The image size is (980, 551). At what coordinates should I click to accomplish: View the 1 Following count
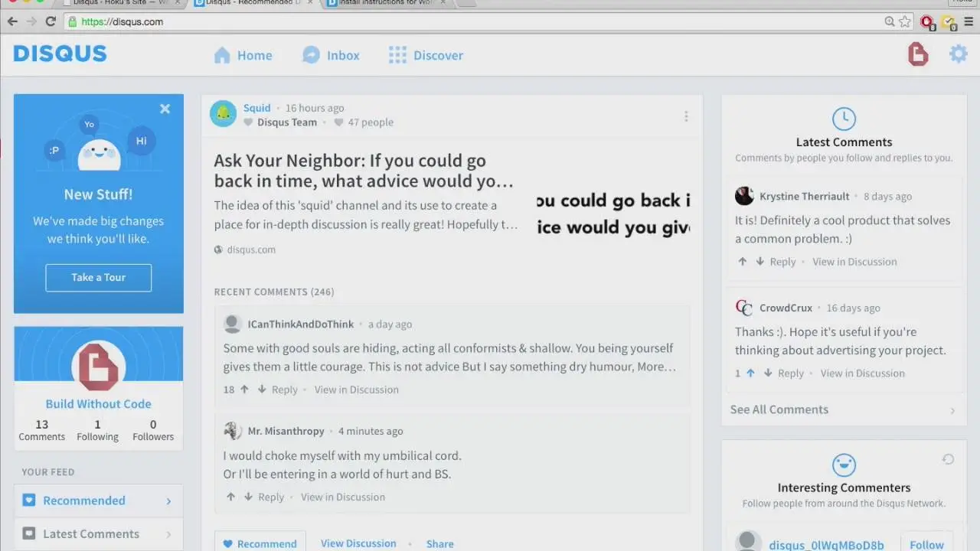point(97,430)
